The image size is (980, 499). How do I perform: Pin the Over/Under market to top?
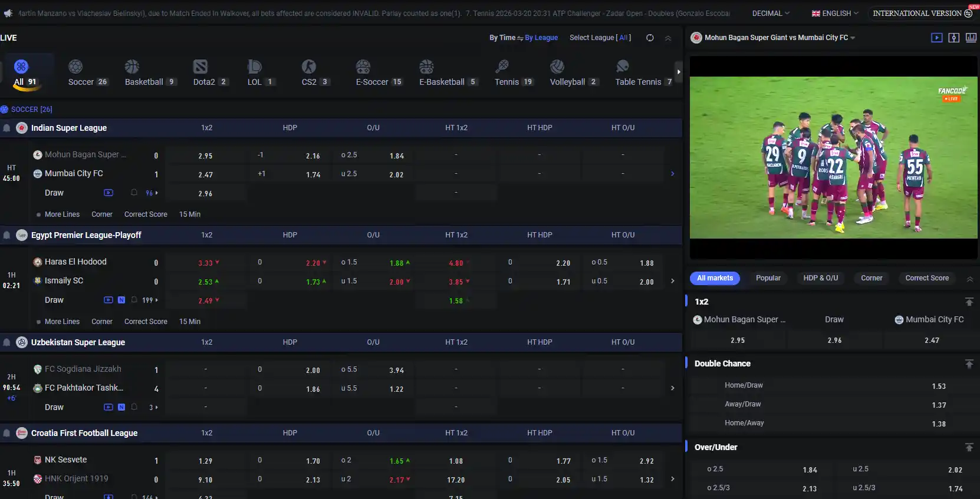click(969, 447)
